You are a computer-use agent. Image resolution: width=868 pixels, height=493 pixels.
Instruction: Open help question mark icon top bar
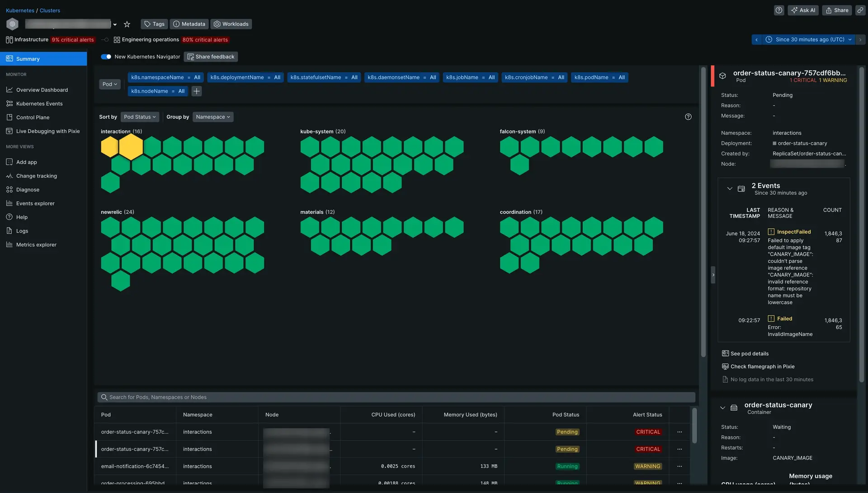pyautogui.click(x=778, y=10)
